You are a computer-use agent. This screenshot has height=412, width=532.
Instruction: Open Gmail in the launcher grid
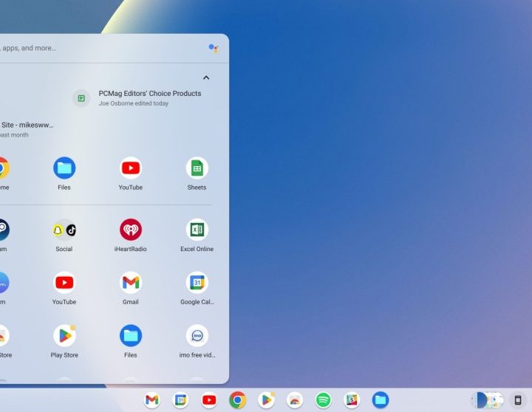click(x=131, y=283)
